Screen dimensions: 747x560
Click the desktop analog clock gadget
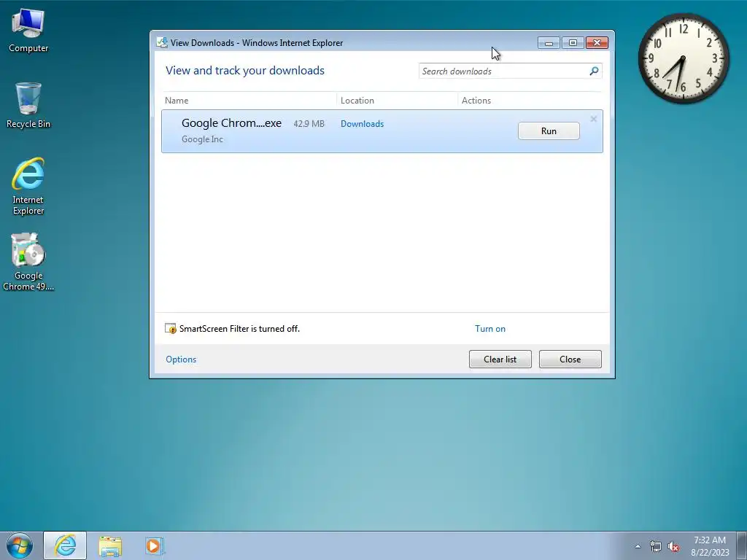684,58
